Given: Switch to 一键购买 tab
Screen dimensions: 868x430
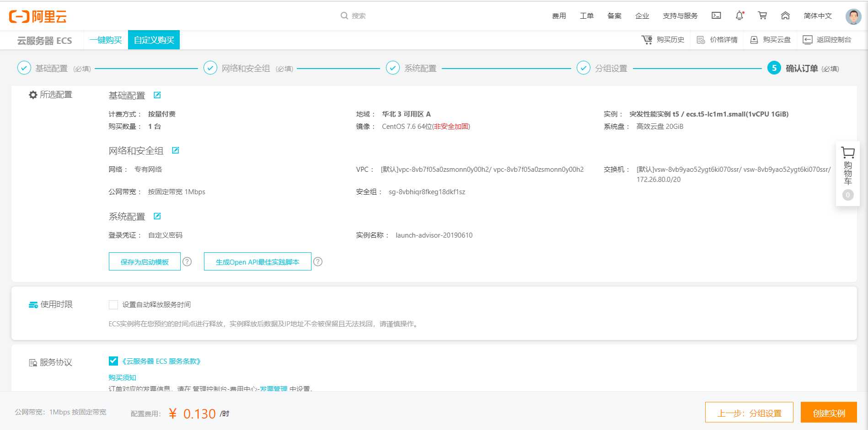Looking at the screenshot, I should click(106, 40).
